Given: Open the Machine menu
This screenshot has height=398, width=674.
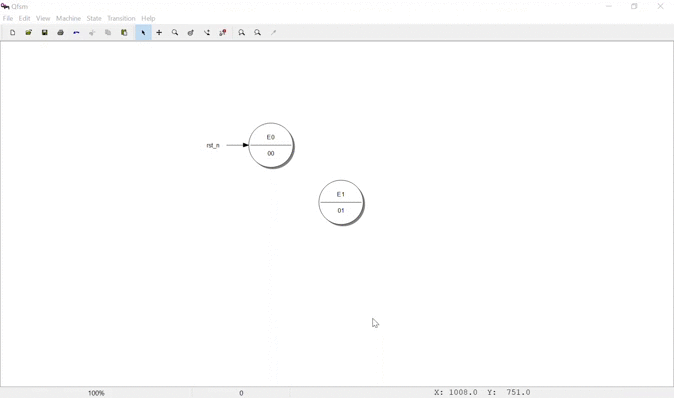Looking at the screenshot, I should click(68, 18).
